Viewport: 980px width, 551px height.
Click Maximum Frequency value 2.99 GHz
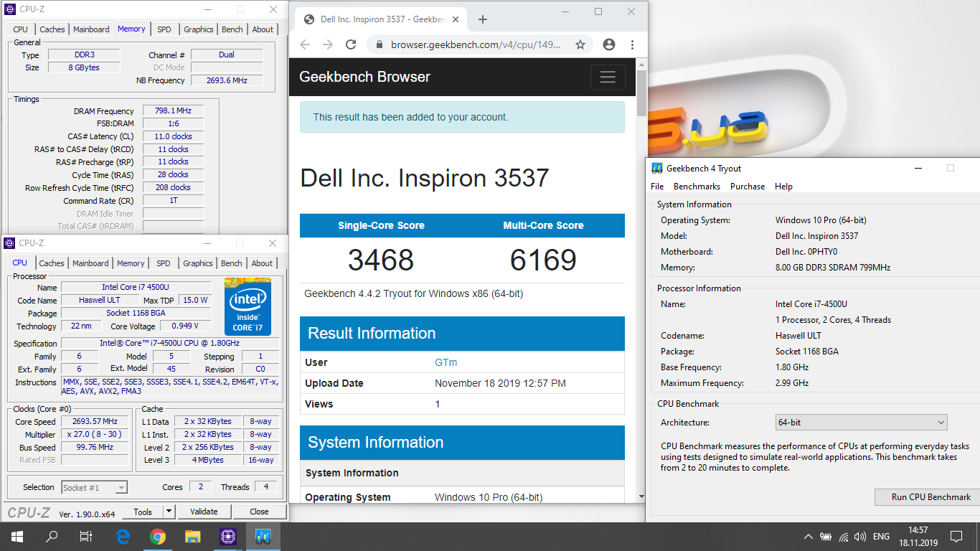[792, 383]
